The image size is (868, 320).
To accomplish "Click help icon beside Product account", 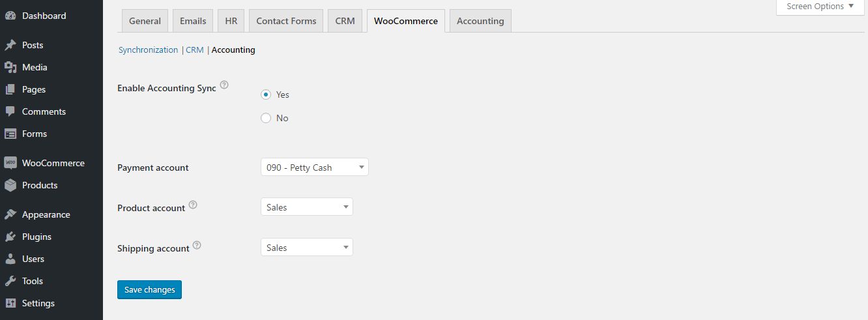I will coord(193,205).
